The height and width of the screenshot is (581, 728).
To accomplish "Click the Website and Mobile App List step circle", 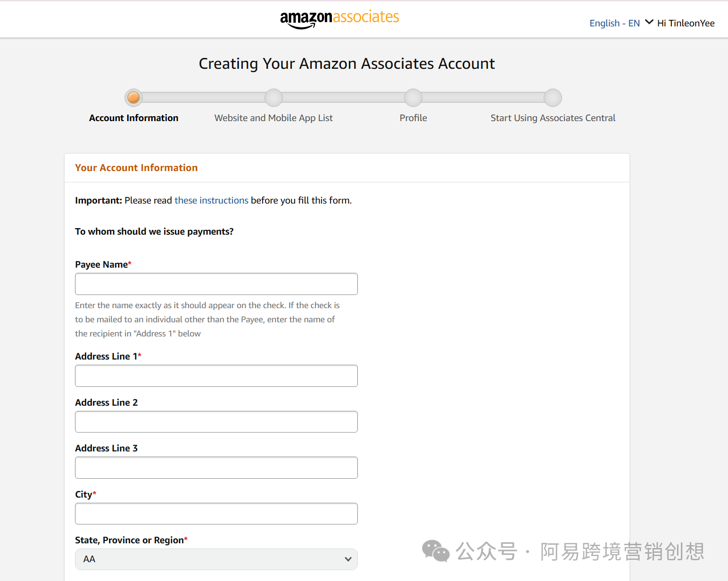I will pos(273,98).
